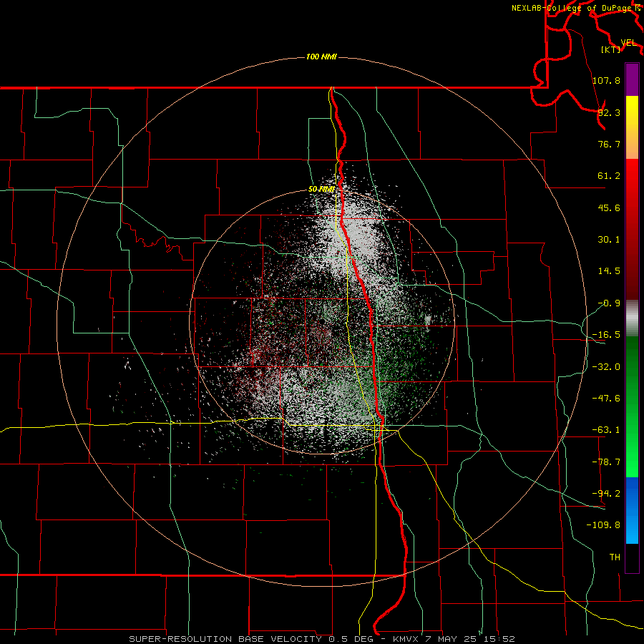This screenshot has height=644, width=644.
Task: Click the purple segment of velocity color bar
Action: click(x=632, y=79)
